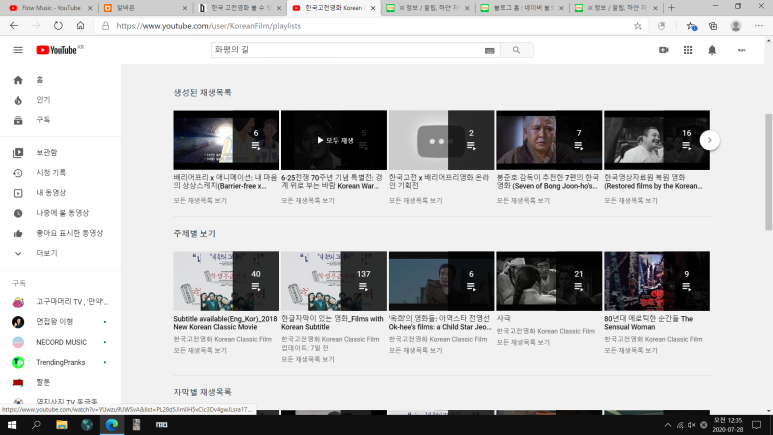The image size is (773, 435).
Task: Open the on-screen keyboard icon in search box
Action: coord(489,50)
